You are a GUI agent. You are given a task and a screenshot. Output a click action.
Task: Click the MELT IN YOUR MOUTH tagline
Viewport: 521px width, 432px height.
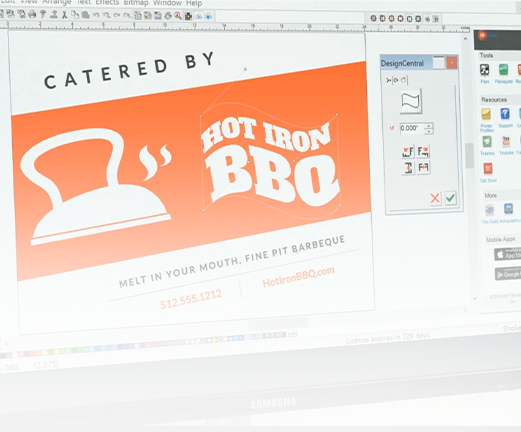tap(232, 261)
